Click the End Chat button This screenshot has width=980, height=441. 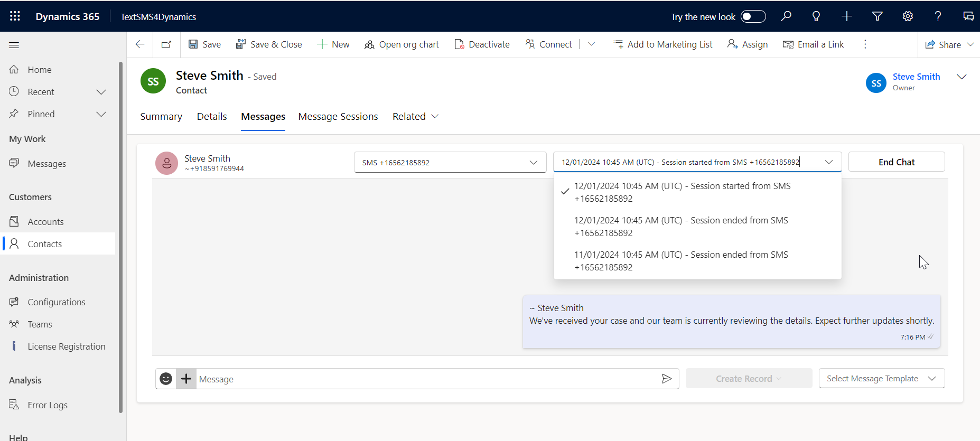point(897,162)
